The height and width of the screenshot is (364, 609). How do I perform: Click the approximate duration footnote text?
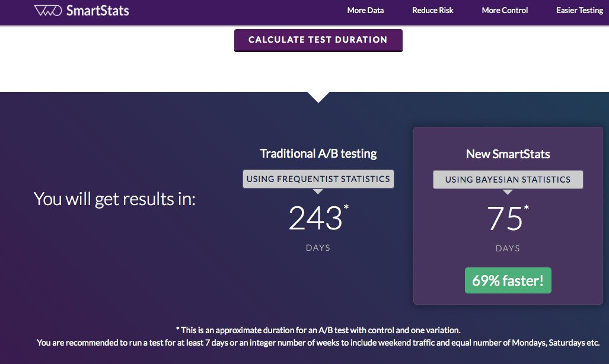point(318,330)
